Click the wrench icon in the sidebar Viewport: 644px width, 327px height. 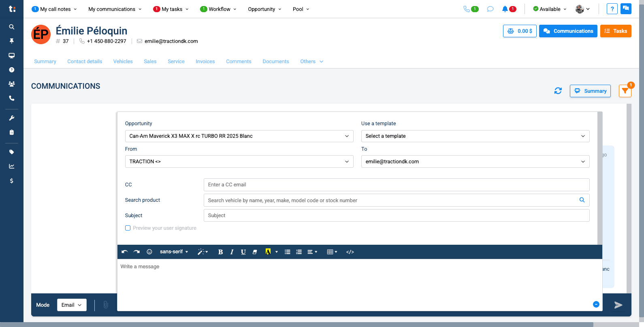[12, 118]
